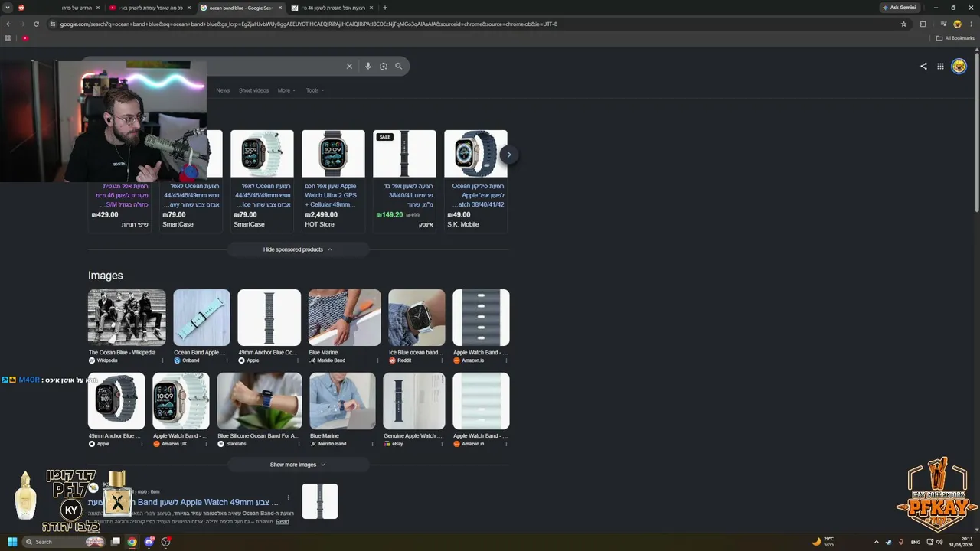Click the page vertical scrollbar
980x551 pixels.
click(x=976, y=130)
